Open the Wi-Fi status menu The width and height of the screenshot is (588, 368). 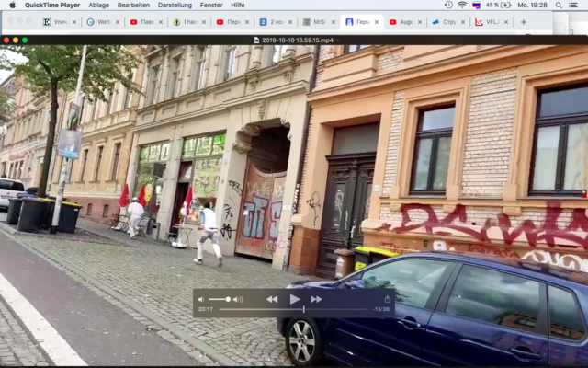point(462,5)
